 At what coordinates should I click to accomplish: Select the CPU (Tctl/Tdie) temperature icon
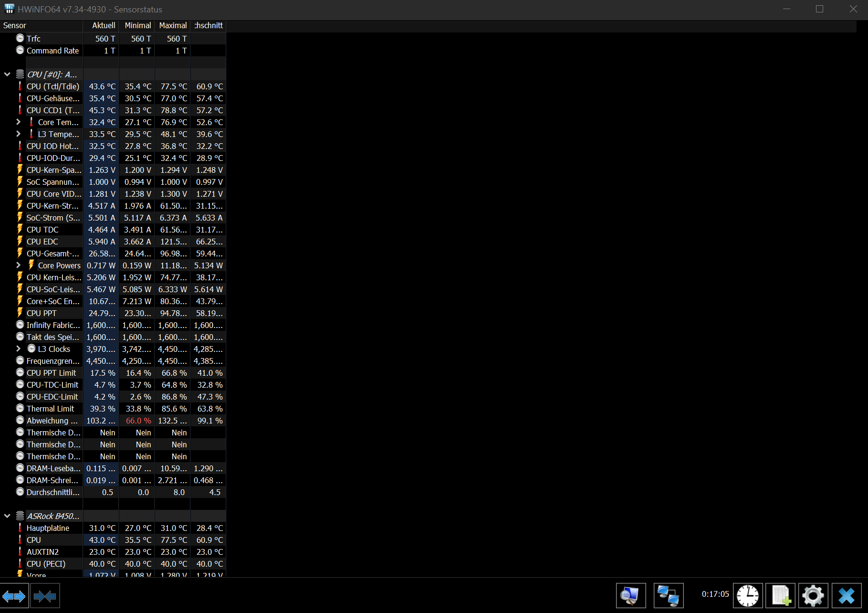[20, 86]
